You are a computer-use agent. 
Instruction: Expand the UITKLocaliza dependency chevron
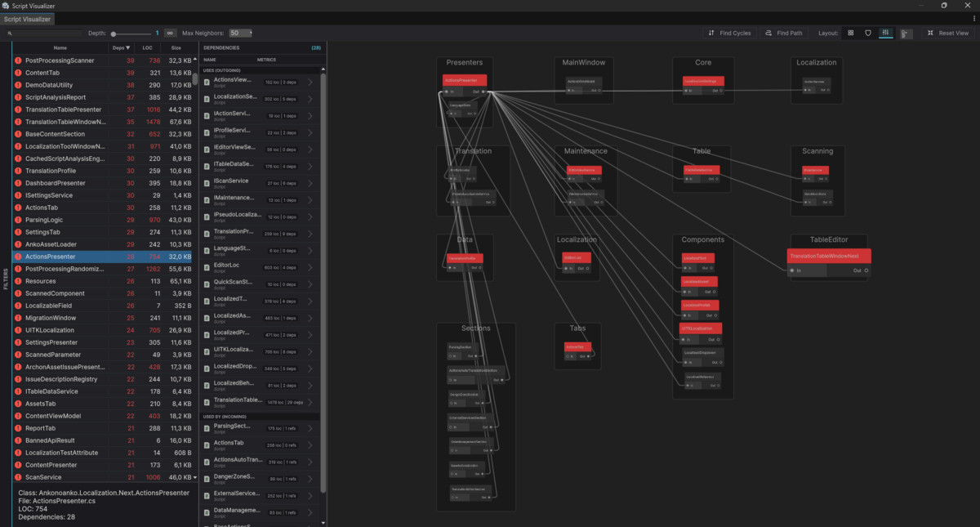point(310,351)
